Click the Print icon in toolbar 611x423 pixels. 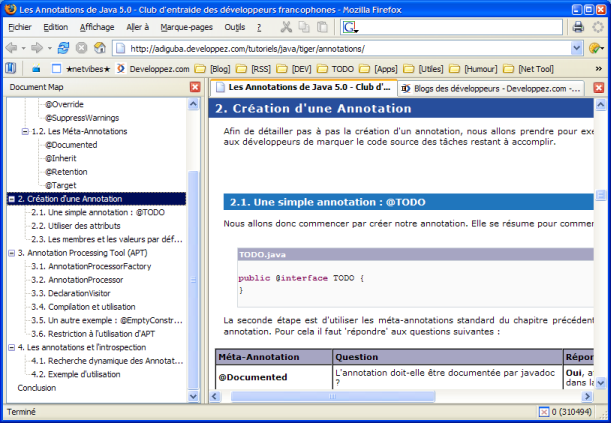tap(578, 27)
